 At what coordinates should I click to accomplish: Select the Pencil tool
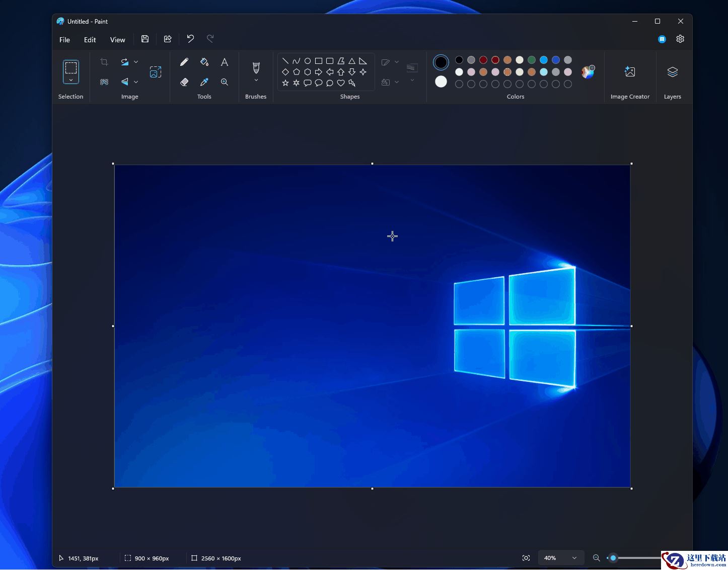[x=184, y=62]
